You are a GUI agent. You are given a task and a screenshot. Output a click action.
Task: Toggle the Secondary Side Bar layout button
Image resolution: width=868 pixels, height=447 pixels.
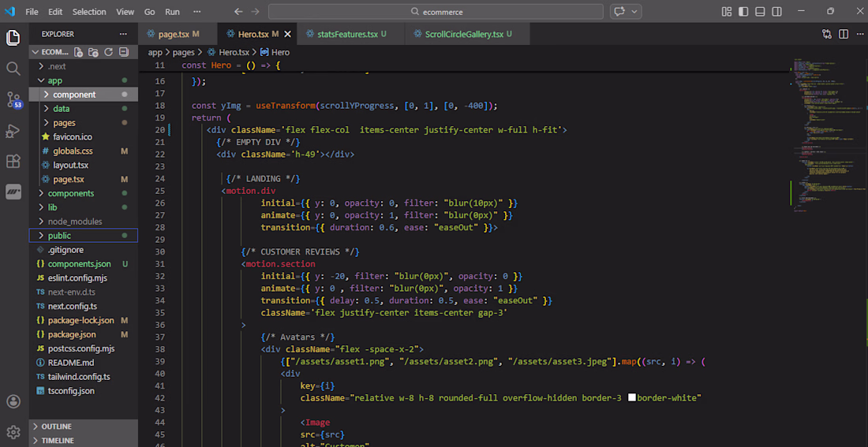(776, 12)
